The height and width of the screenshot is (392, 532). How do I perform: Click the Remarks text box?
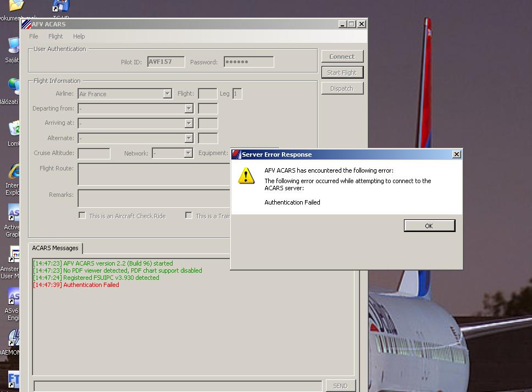(154, 198)
